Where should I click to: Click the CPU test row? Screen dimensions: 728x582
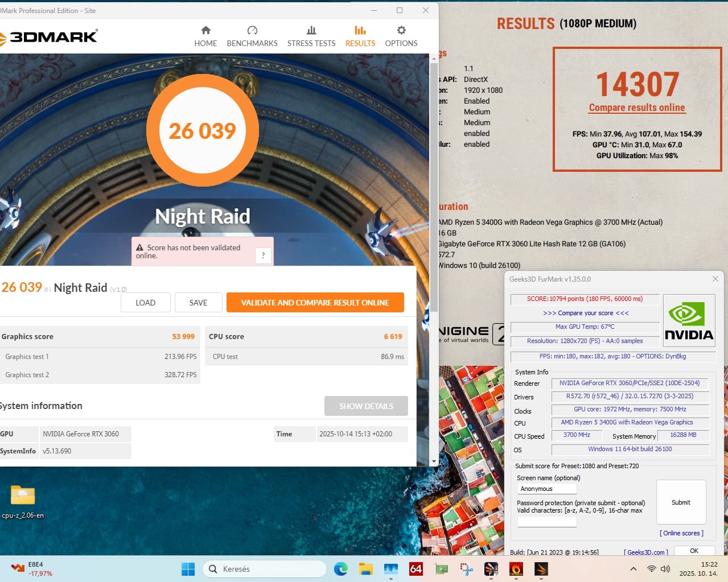click(306, 357)
